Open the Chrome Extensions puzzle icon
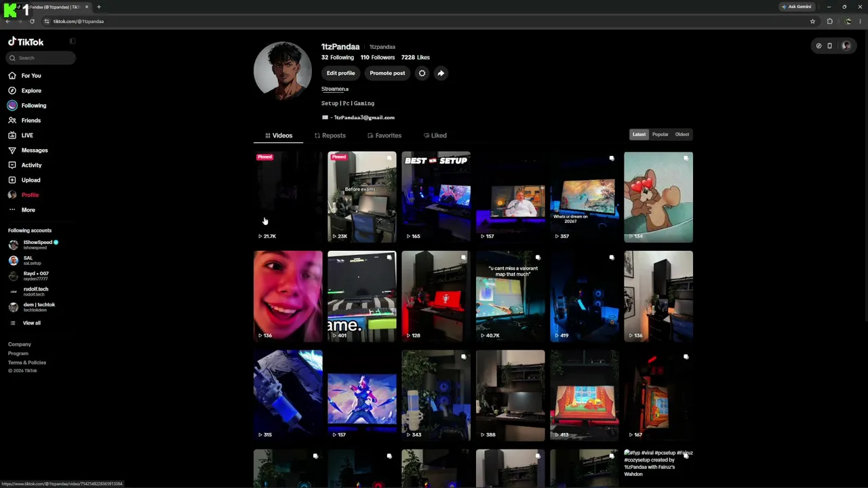 [x=829, y=21]
